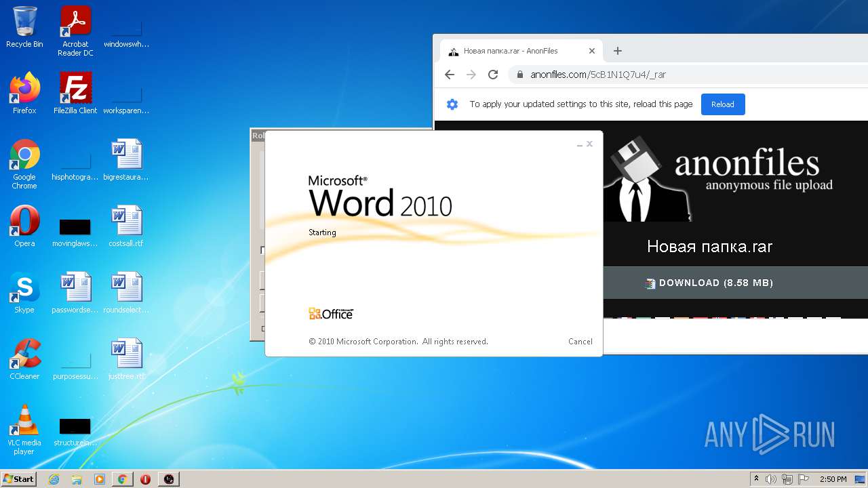The image size is (868, 488).
Task: Click Internet Explorer taskbar icon
Action: (54, 479)
